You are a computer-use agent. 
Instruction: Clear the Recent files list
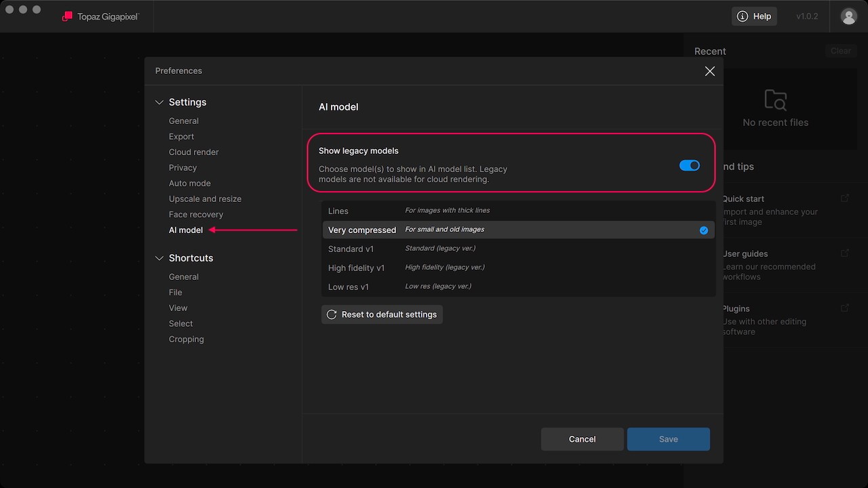click(841, 51)
